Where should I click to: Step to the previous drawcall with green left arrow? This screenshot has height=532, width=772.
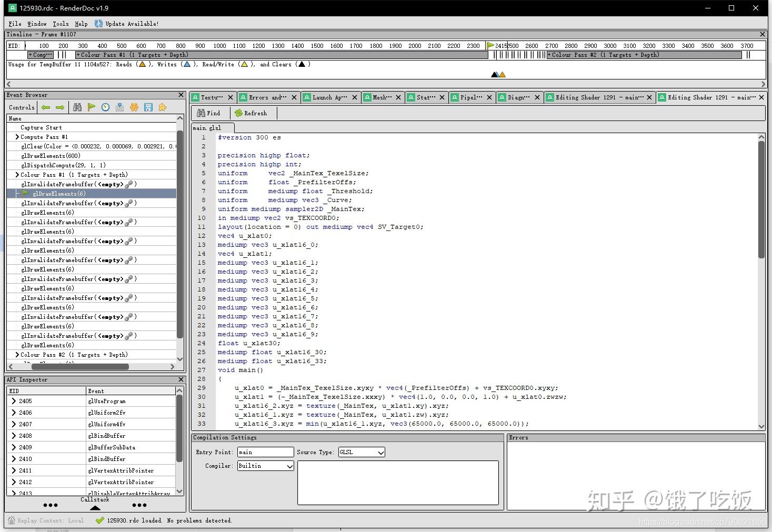[46, 107]
